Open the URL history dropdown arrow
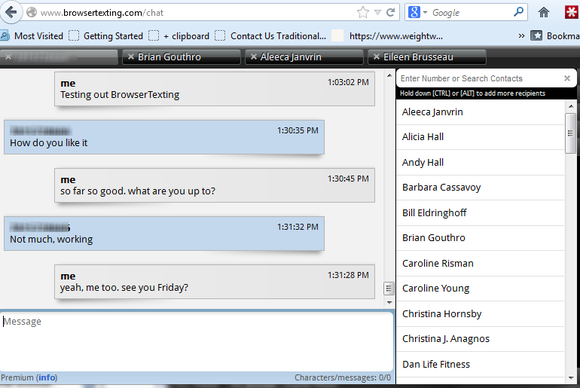 click(x=378, y=13)
